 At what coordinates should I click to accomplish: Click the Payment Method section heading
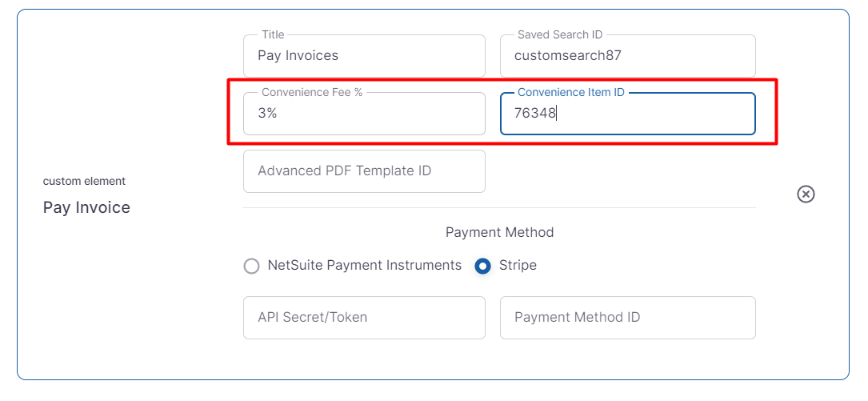[499, 232]
